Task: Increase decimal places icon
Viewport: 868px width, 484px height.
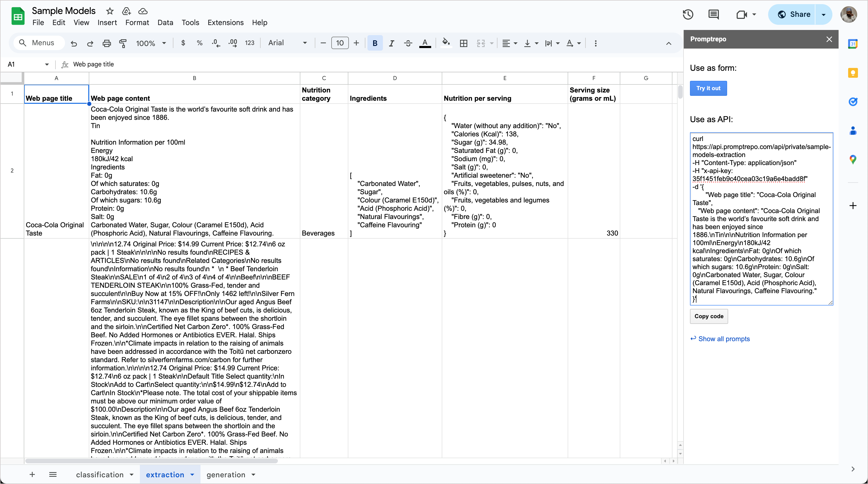Action: click(232, 43)
